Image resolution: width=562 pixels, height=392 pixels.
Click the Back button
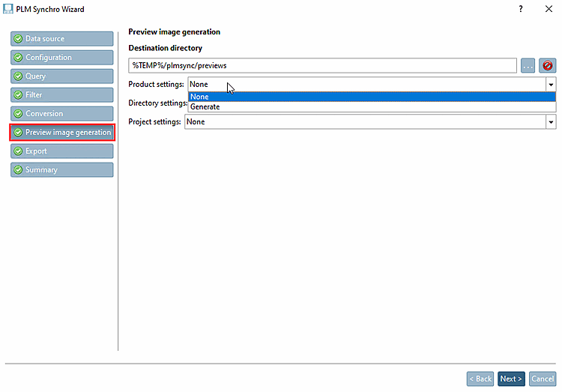point(480,379)
